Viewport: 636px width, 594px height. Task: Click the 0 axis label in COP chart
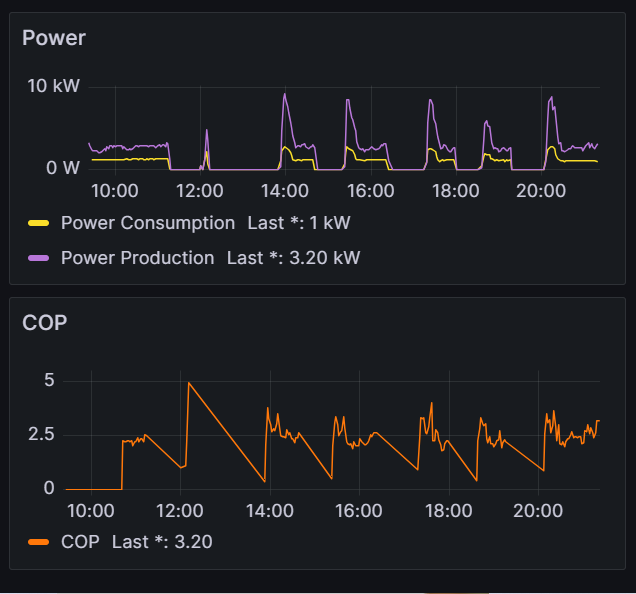click(49, 488)
